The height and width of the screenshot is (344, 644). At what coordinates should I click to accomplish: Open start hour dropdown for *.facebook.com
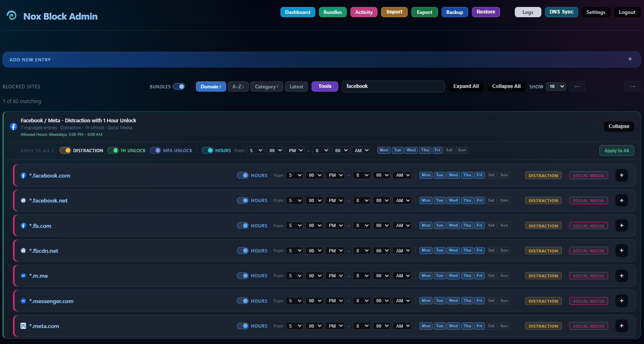(x=294, y=175)
